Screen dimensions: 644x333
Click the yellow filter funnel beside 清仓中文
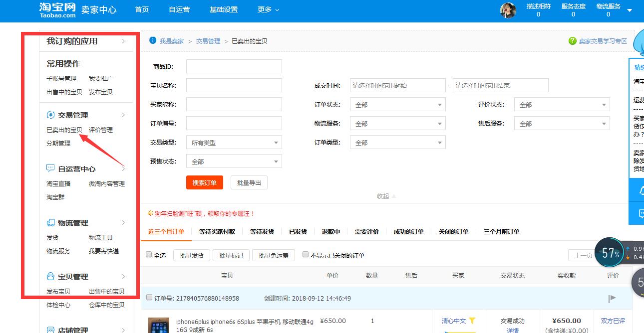(471, 321)
